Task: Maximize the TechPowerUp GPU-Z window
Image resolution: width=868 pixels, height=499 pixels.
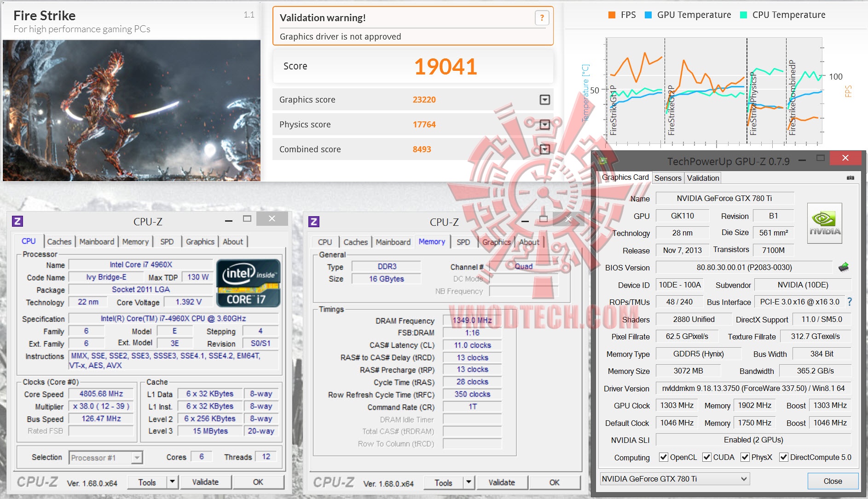Action: tap(820, 158)
